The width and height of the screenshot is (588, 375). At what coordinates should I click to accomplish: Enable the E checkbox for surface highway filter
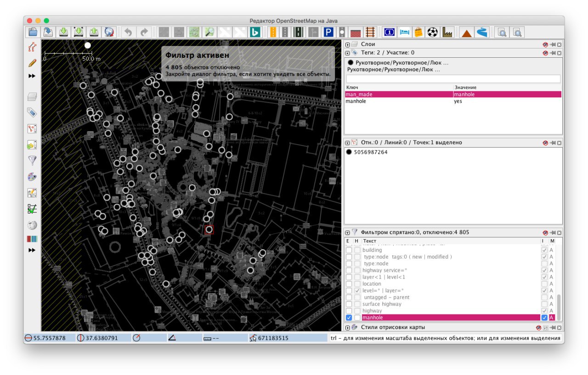tap(349, 304)
